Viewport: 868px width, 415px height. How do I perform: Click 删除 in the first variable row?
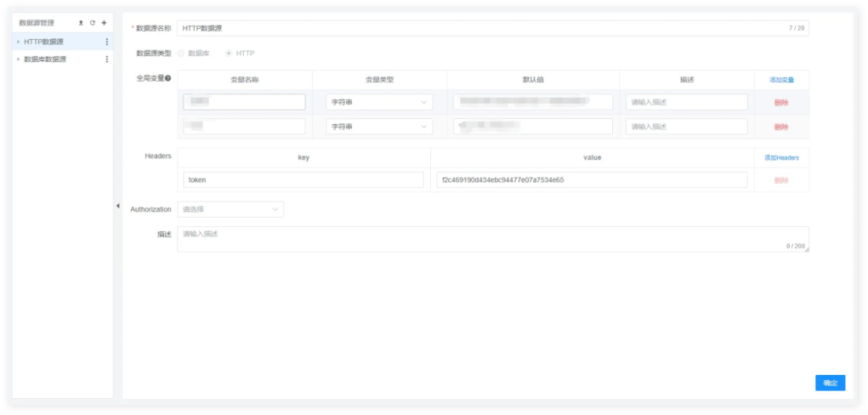(x=781, y=102)
